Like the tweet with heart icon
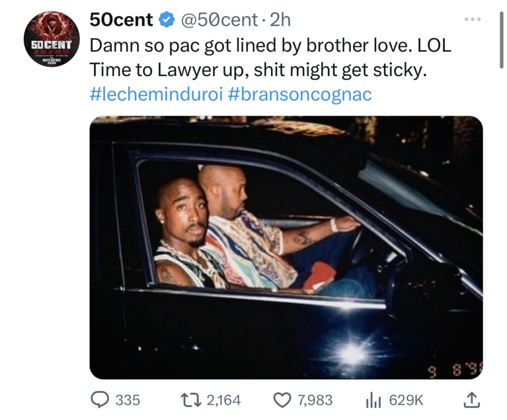 (282, 400)
